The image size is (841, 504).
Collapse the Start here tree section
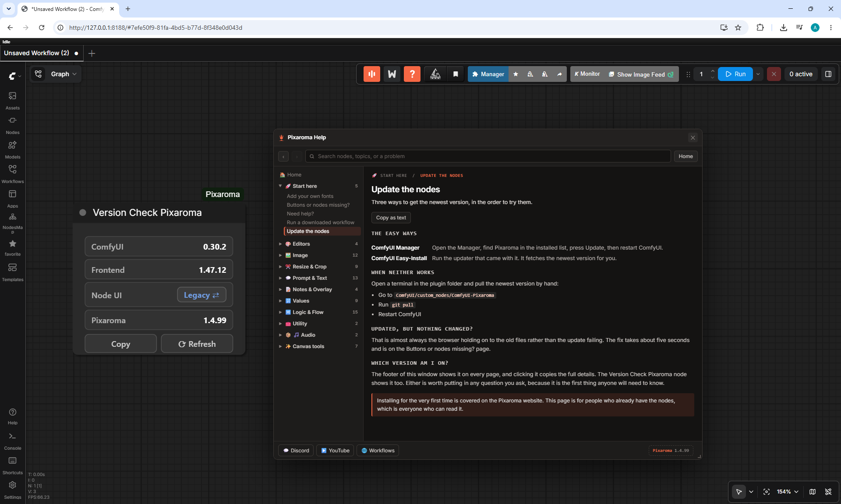pos(280,186)
